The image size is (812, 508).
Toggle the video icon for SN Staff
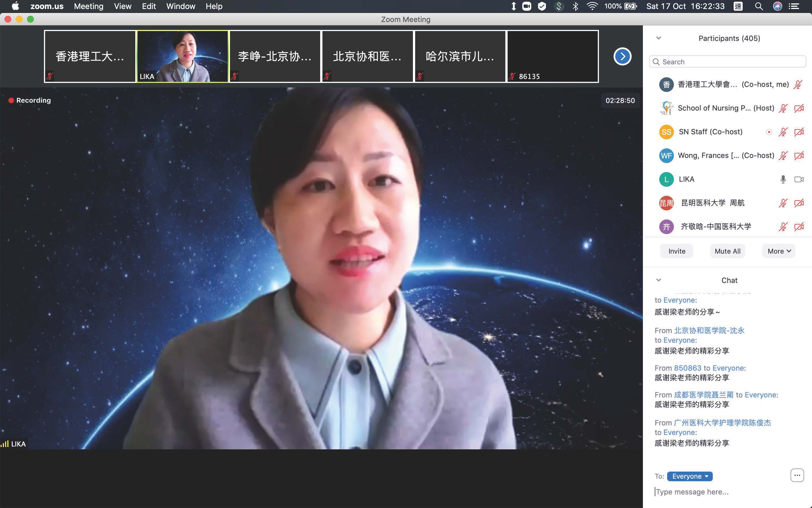[x=799, y=132]
